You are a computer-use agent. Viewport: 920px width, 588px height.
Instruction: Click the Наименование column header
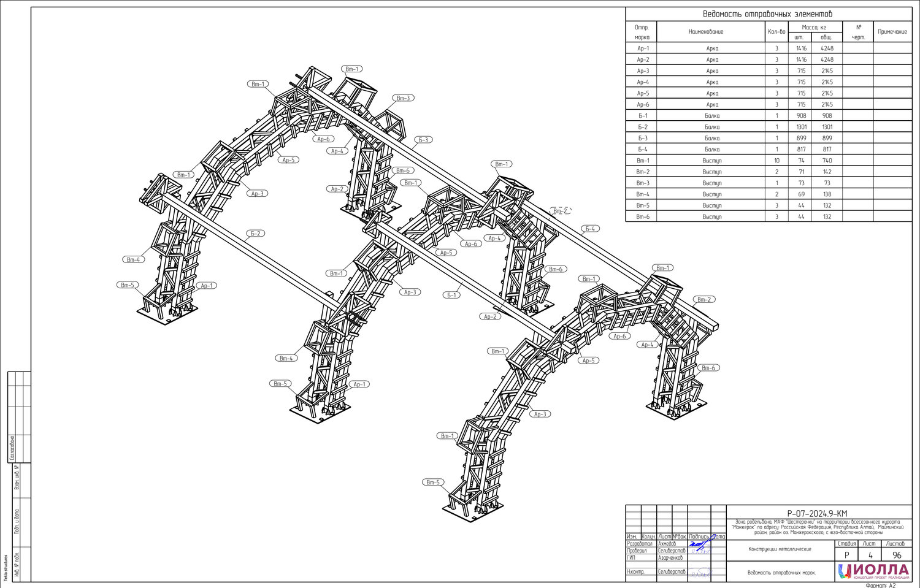point(706,32)
